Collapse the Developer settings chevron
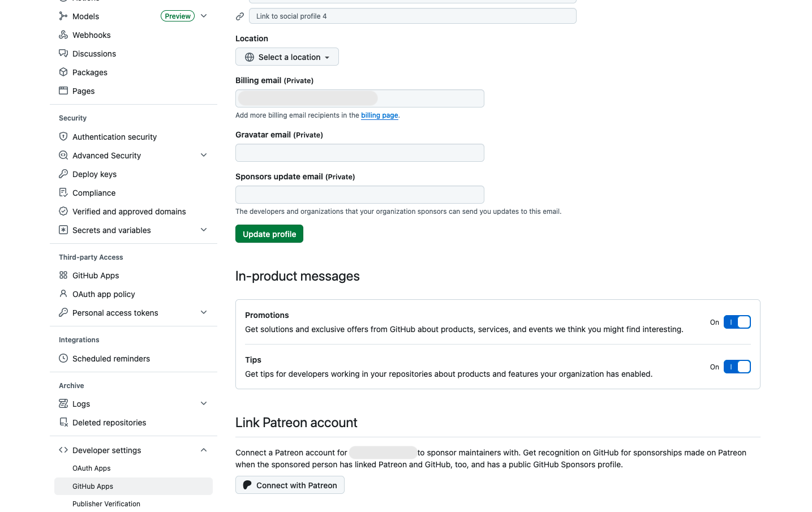The width and height of the screenshot is (812, 512). [x=204, y=450]
